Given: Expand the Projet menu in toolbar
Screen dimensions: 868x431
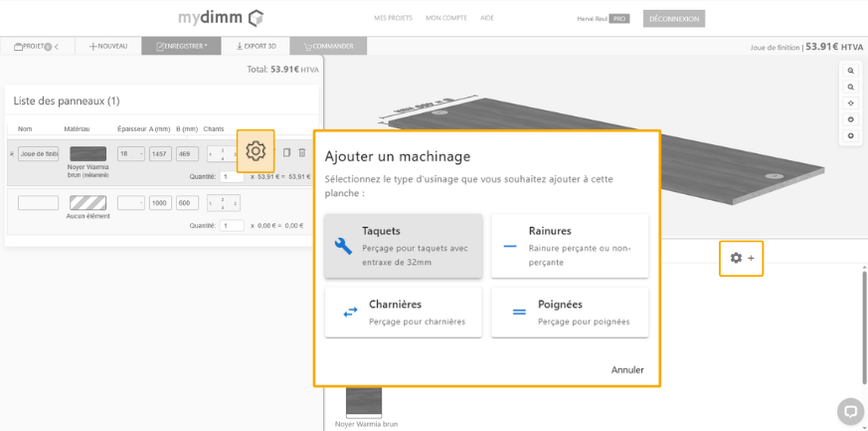Looking at the screenshot, I should click(36, 46).
